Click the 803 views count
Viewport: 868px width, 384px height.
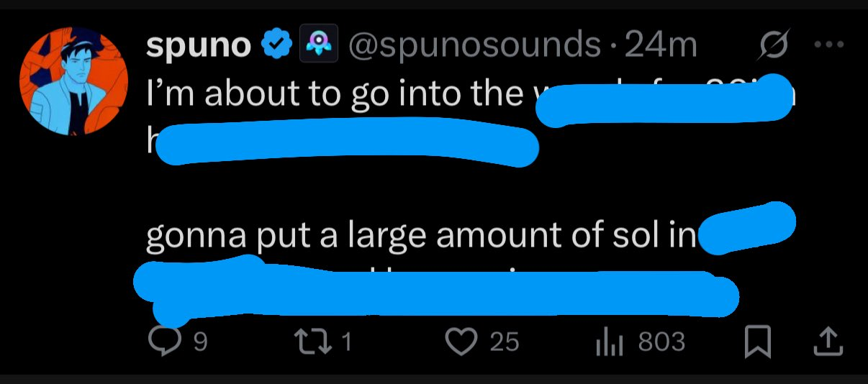click(661, 342)
